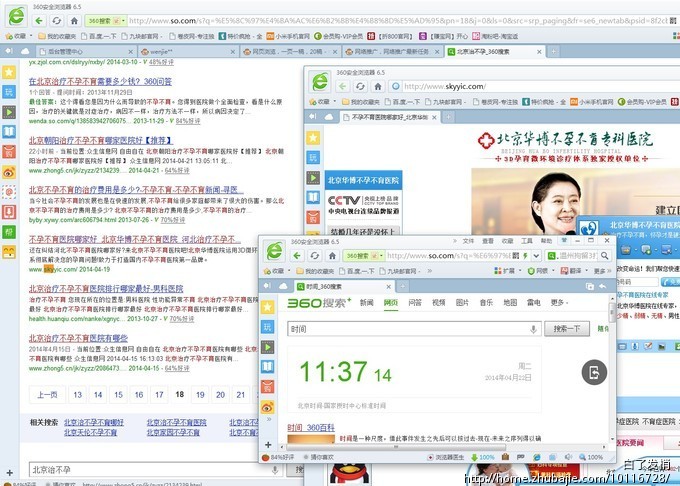
Task: Restore closed tab using the undo arrow icon
Action: [x=603, y=286]
